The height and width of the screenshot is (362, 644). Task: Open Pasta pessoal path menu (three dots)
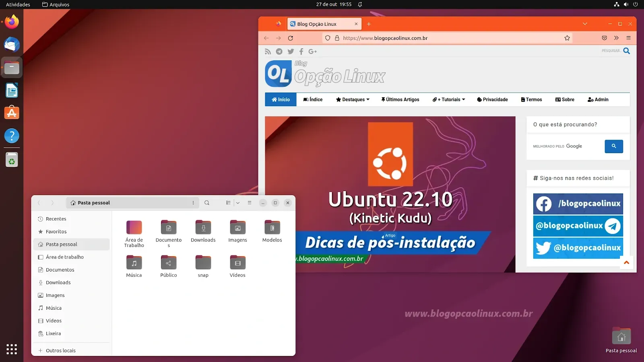tap(193, 203)
